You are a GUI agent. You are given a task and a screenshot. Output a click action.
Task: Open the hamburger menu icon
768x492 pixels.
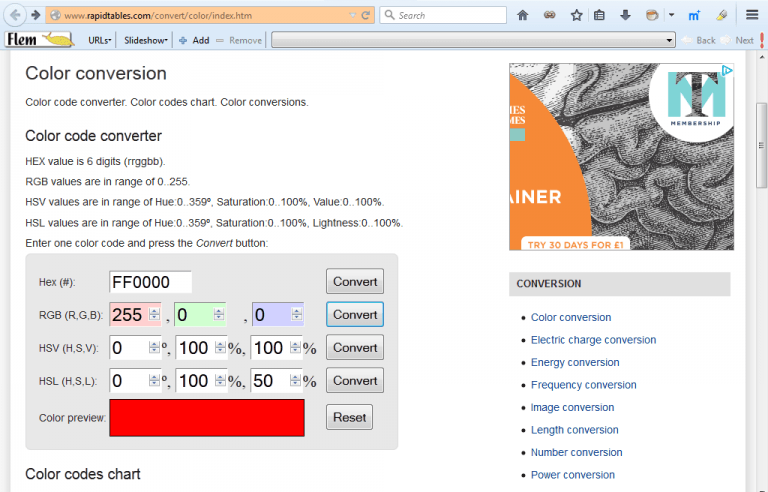click(x=753, y=15)
